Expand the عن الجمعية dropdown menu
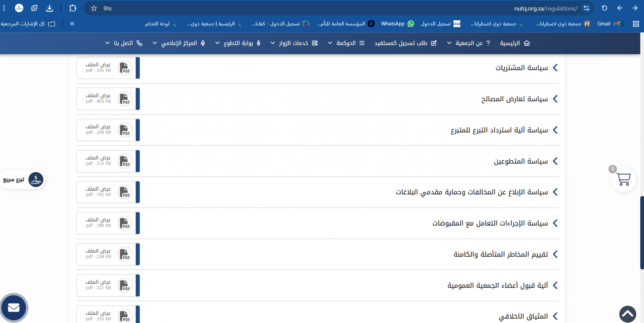This screenshot has height=323, width=644. tap(469, 43)
